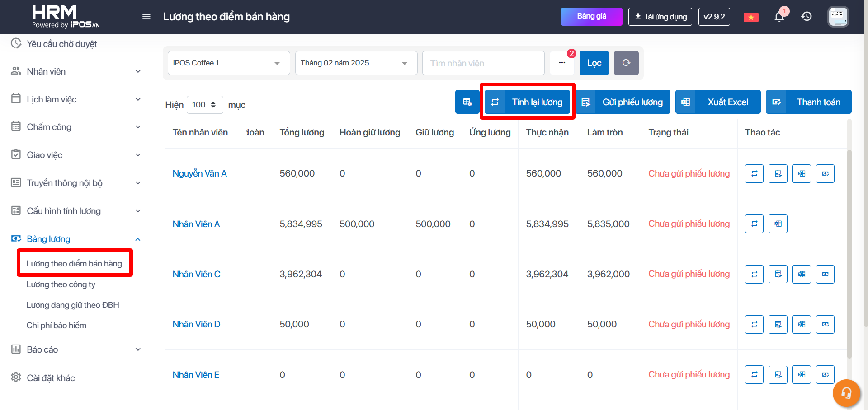This screenshot has height=410, width=868.
Task: Click the Tìm nhân viên search field
Action: pyautogui.click(x=483, y=63)
